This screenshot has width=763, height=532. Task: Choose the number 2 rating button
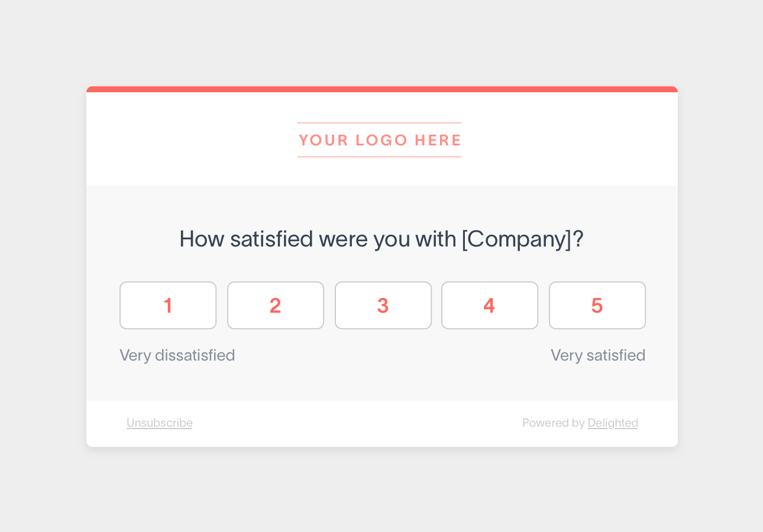pos(276,305)
